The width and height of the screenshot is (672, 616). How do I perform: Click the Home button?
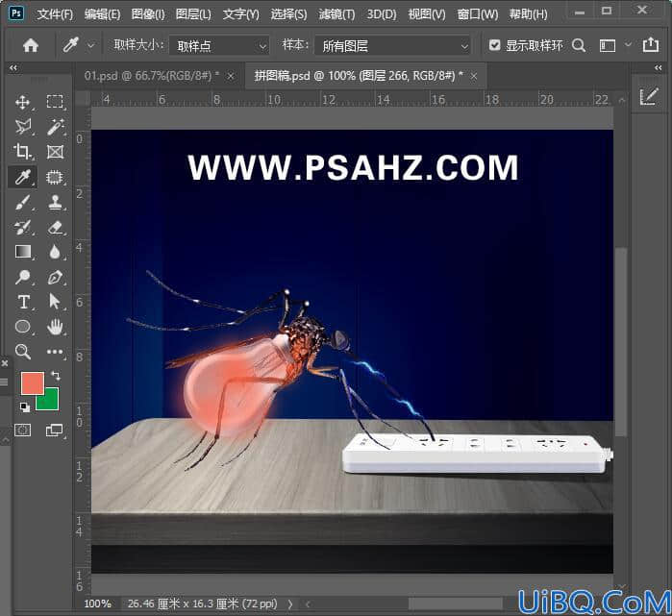(31, 45)
